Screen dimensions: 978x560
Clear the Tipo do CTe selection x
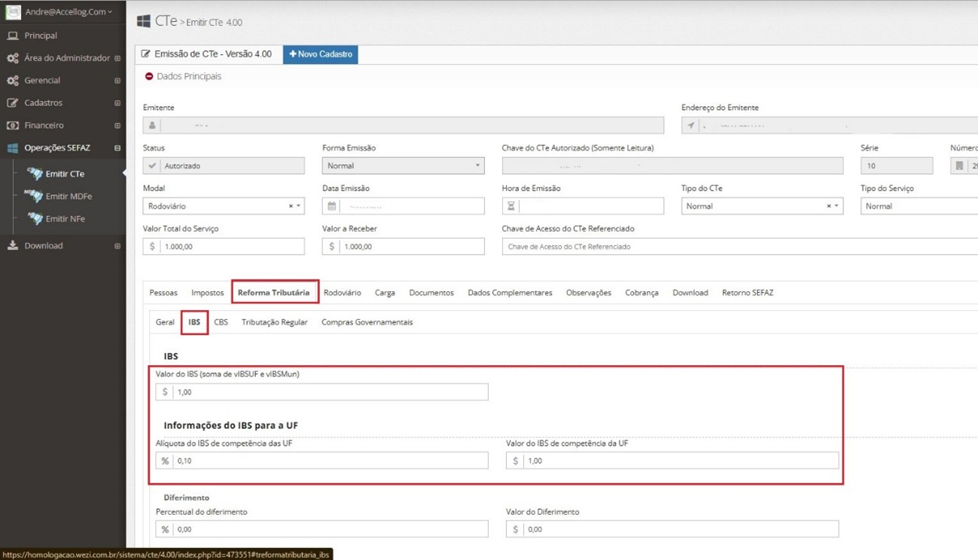[x=829, y=206]
